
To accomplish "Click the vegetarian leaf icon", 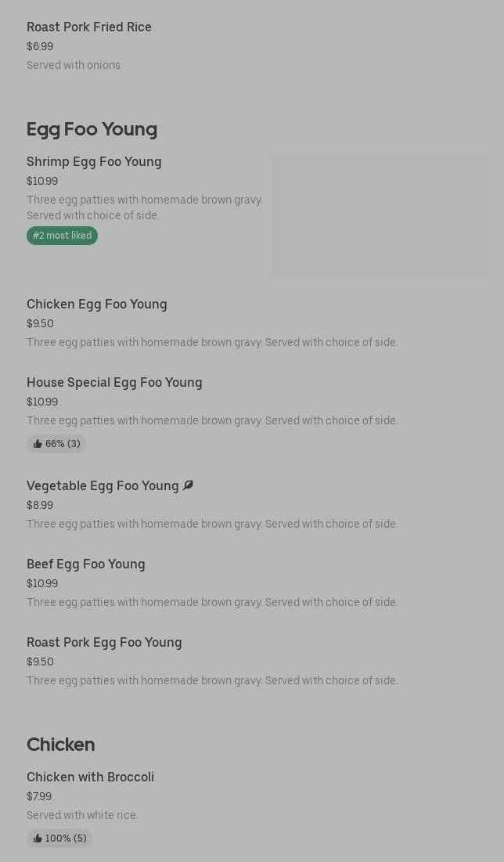I will pos(188,485).
